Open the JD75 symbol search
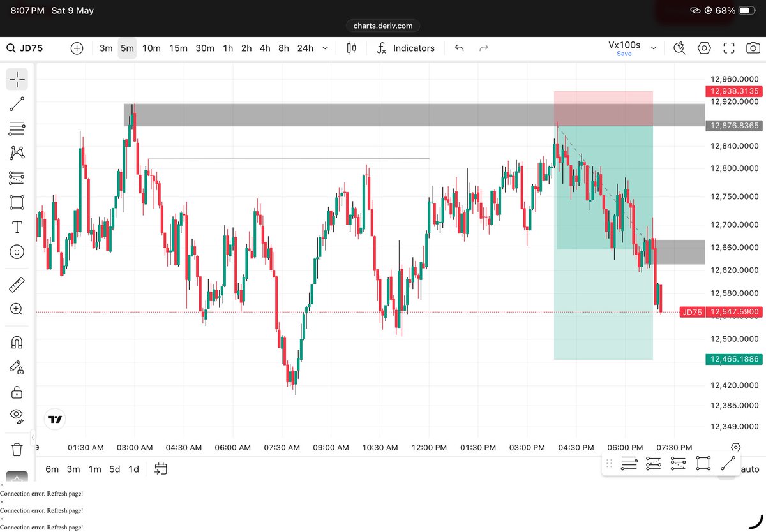The width and height of the screenshot is (766, 532). (25, 48)
